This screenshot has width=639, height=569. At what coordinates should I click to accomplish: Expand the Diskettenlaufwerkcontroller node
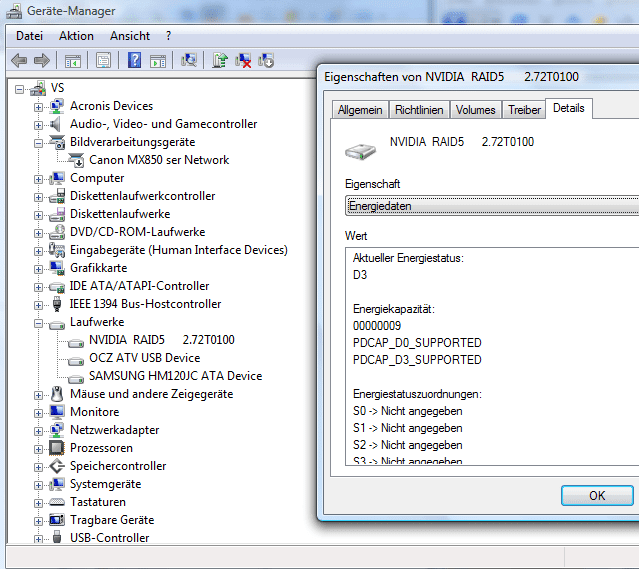(x=38, y=197)
